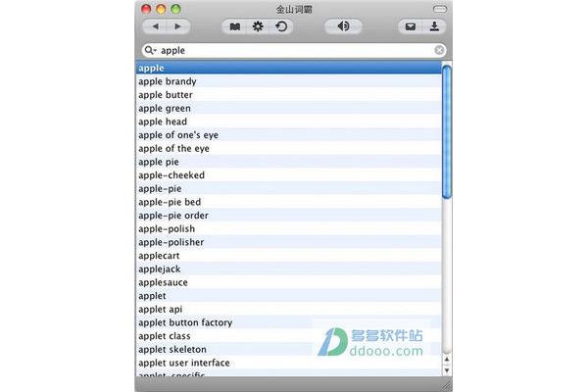Image resolution: width=588 pixels, height=392 pixels.
Task: Select 'applet user interface' entry
Action: point(289,364)
